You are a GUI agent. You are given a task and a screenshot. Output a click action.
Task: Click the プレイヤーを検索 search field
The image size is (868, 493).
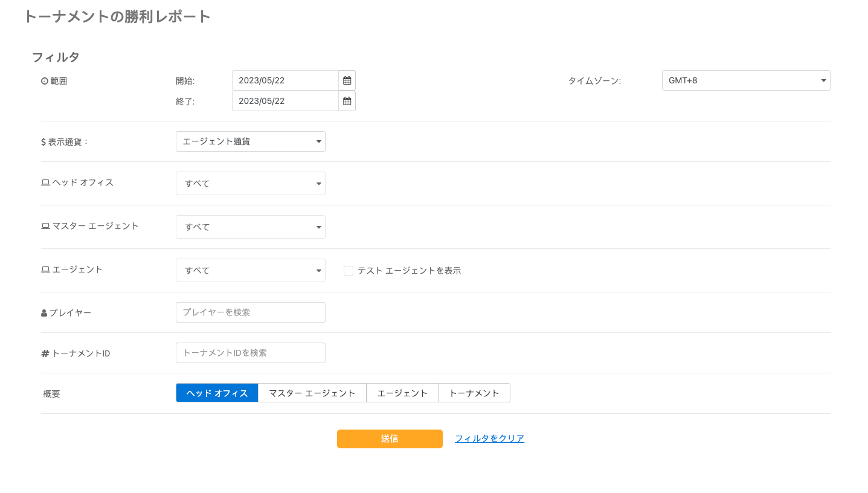pyautogui.click(x=250, y=312)
